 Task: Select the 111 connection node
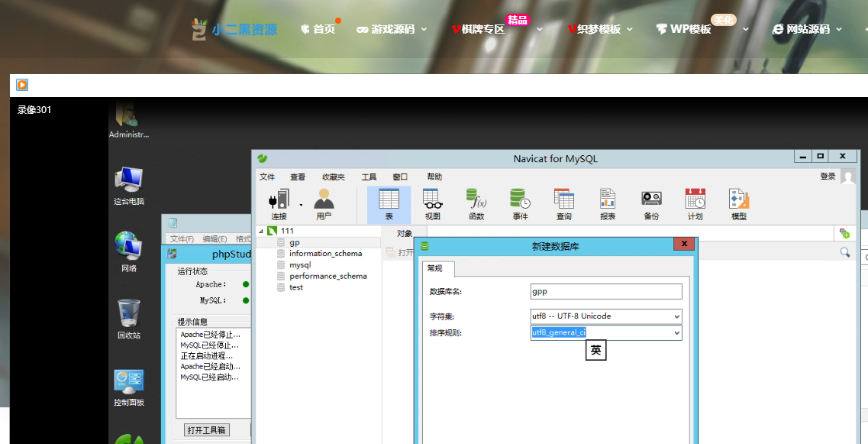pyautogui.click(x=287, y=231)
